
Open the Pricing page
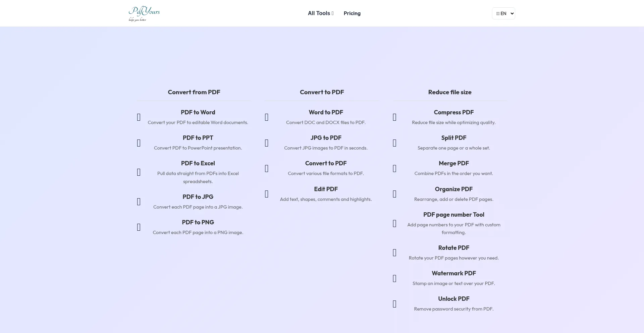352,13
